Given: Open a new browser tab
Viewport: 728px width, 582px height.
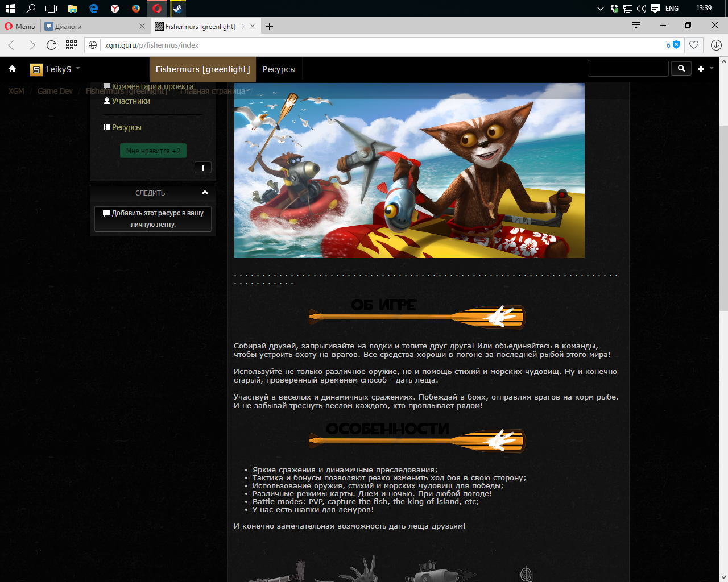Looking at the screenshot, I should 270,26.
